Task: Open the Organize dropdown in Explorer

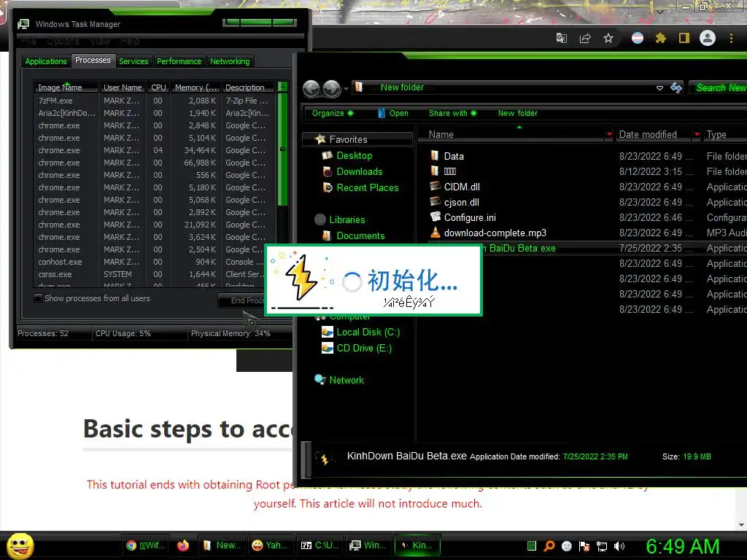Action: pyautogui.click(x=333, y=113)
